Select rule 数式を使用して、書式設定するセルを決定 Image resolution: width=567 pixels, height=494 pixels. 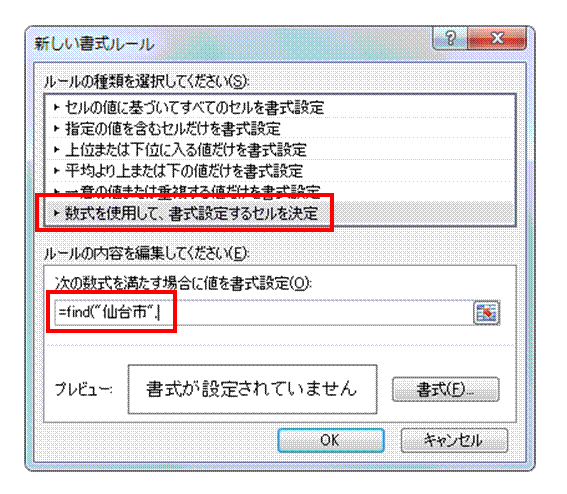click(x=280, y=213)
